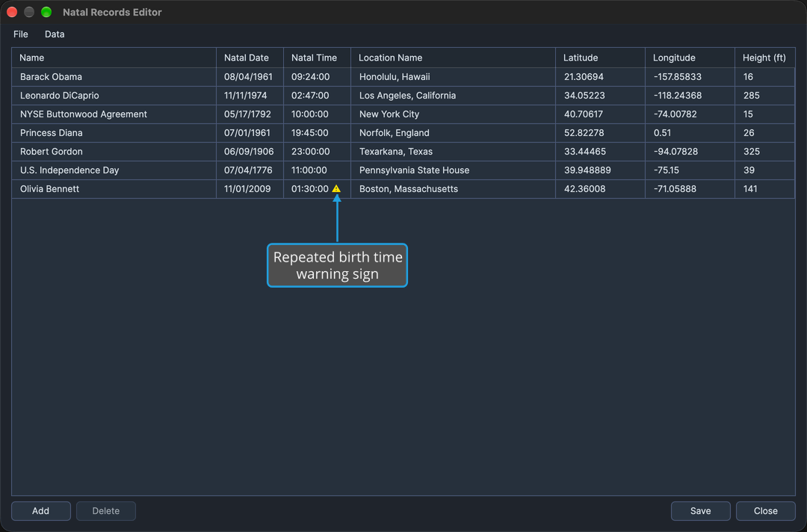Select the Barack Obama name cell
Screen dimensions: 807x532
point(114,77)
